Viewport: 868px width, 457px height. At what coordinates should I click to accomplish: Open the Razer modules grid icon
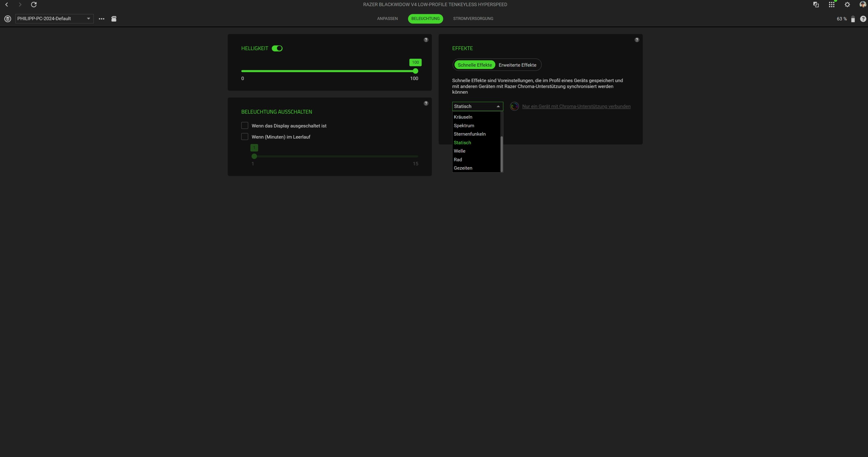pyautogui.click(x=831, y=5)
